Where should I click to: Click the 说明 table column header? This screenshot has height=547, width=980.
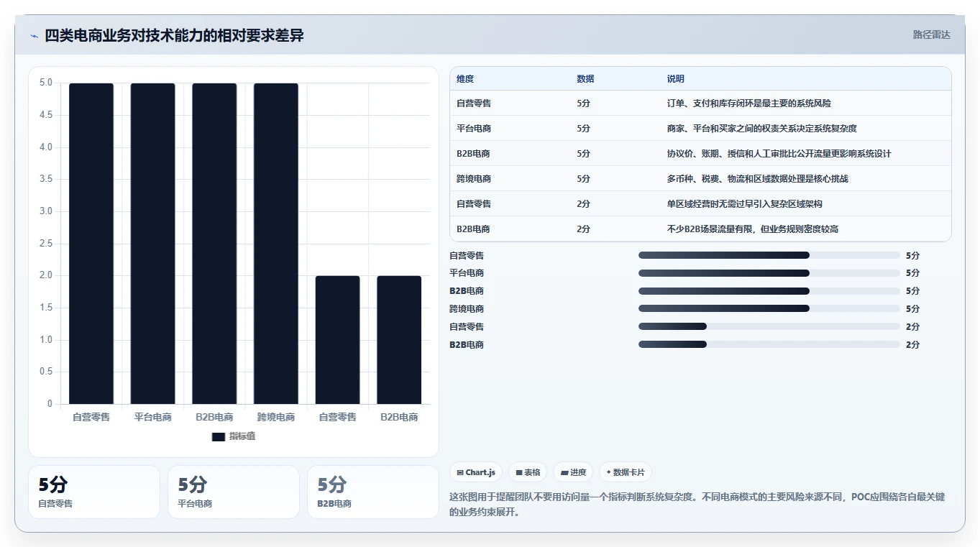(676, 79)
